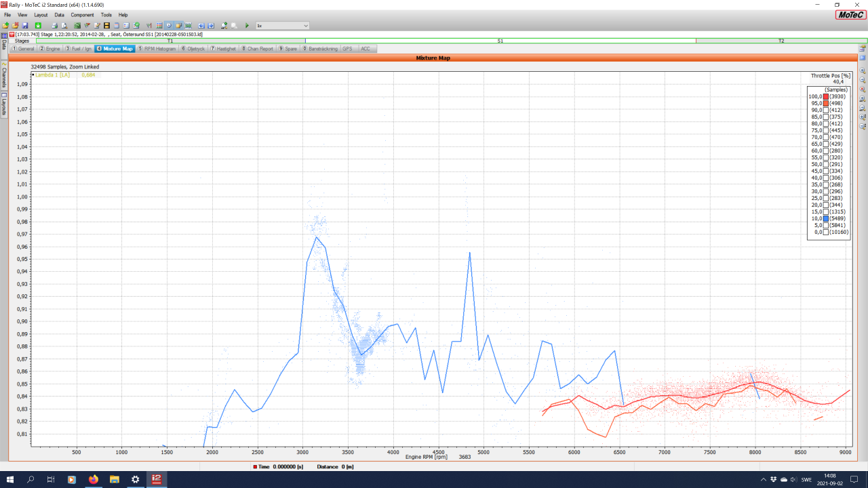868x488 pixels.
Task: Enable the 5,0 throttle checkbox
Action: [825, 225]
